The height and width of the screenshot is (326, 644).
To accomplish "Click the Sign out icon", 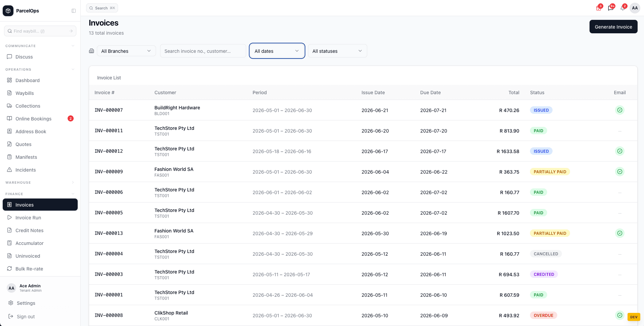I will point(11,317).
